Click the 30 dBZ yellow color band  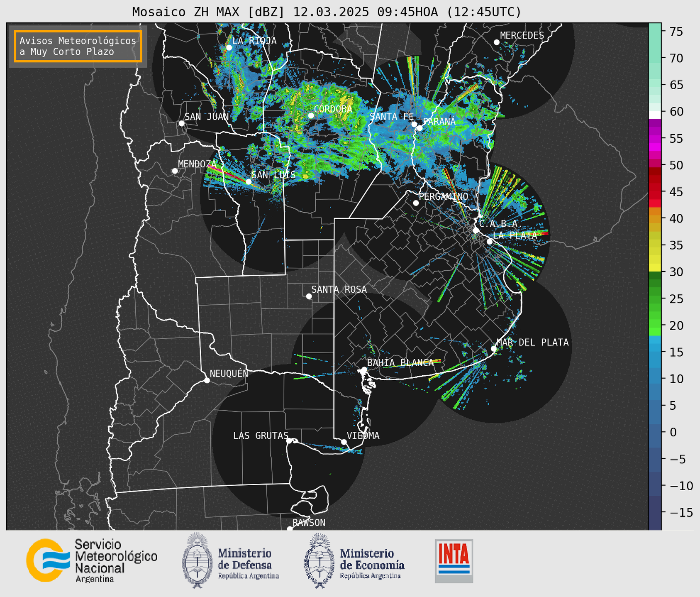coord(655,268)
